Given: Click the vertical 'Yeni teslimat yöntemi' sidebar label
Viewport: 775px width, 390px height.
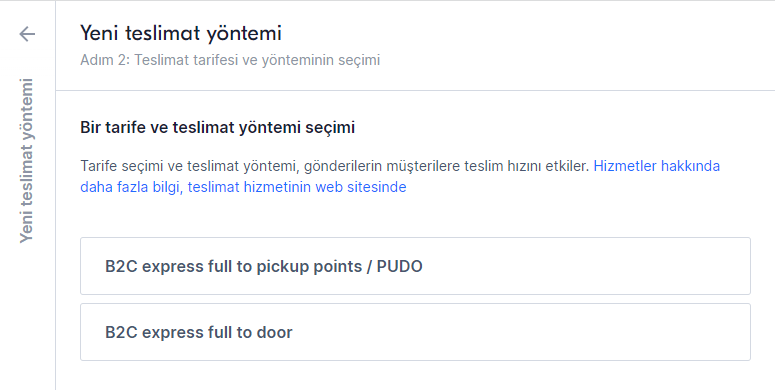Looking at the screenshot, I should pos(26,161).
